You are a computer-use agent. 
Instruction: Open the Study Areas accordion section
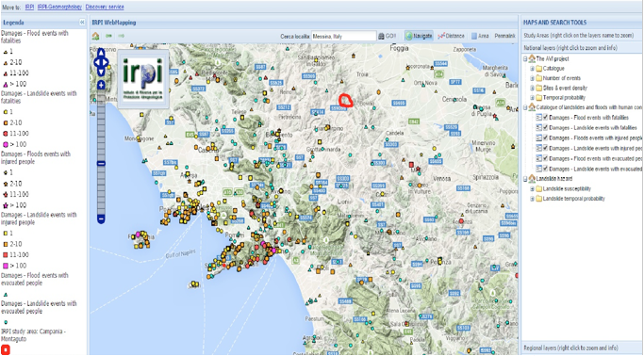(x=582, y=36)
